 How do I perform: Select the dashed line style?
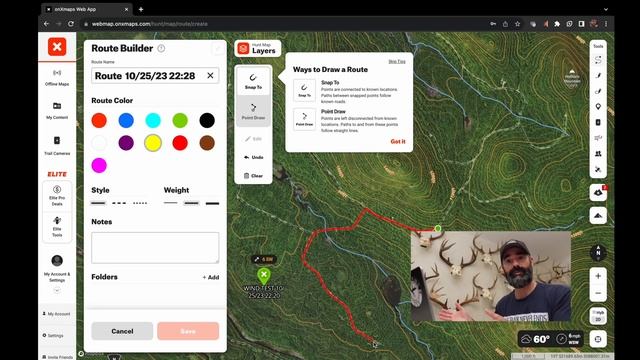click(x=119, y=203)
